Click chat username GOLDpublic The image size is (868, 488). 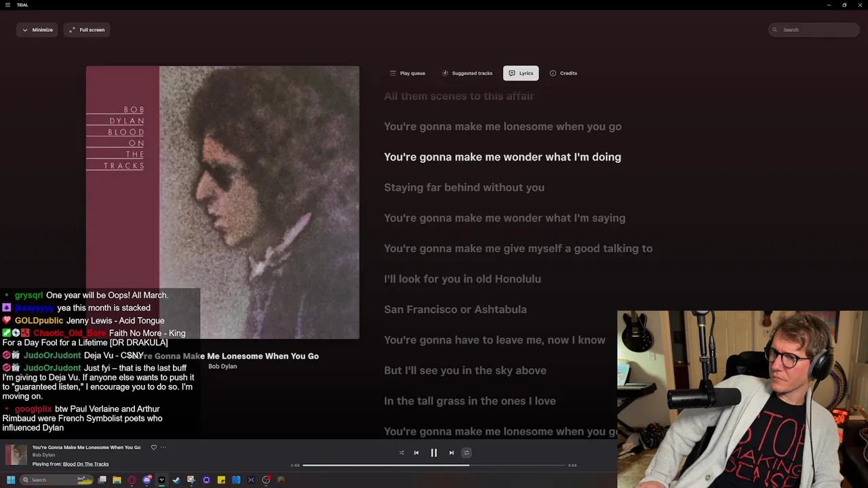[39, 321]
